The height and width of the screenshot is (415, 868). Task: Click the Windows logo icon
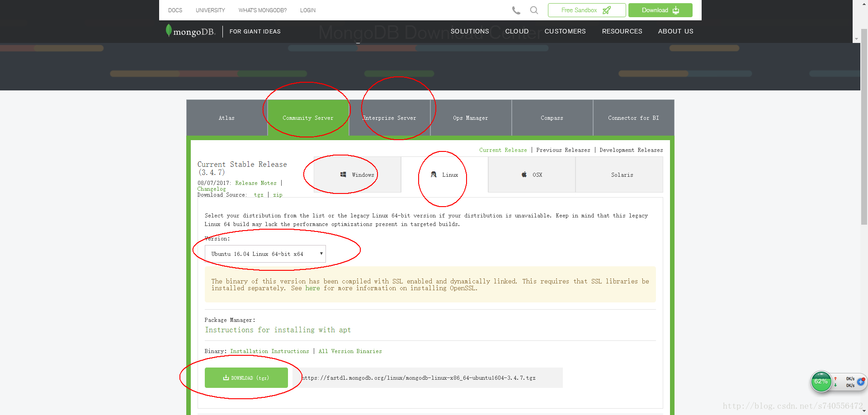point(343,174)
